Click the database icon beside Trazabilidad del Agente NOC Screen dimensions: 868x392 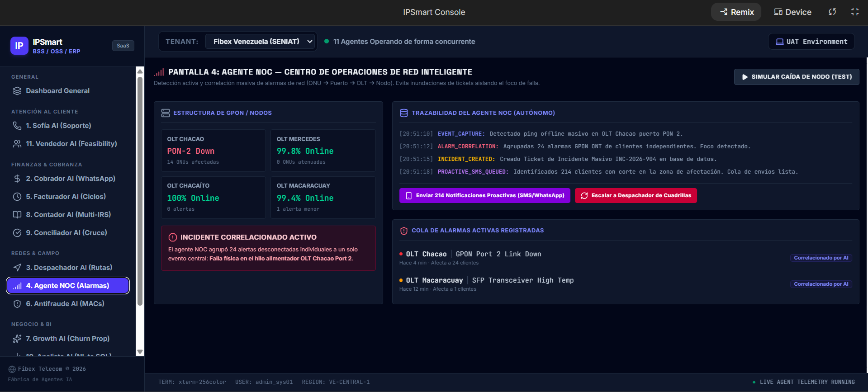coord(404,113)
